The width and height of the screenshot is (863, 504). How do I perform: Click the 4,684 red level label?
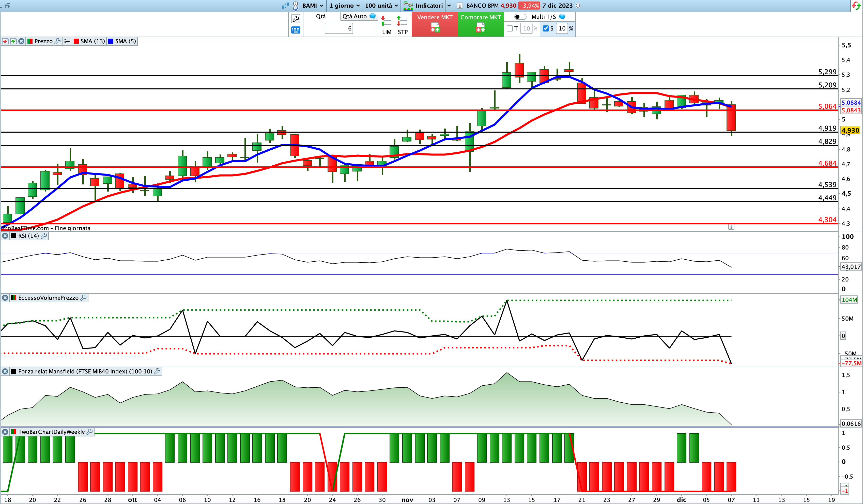pos(827,163)
